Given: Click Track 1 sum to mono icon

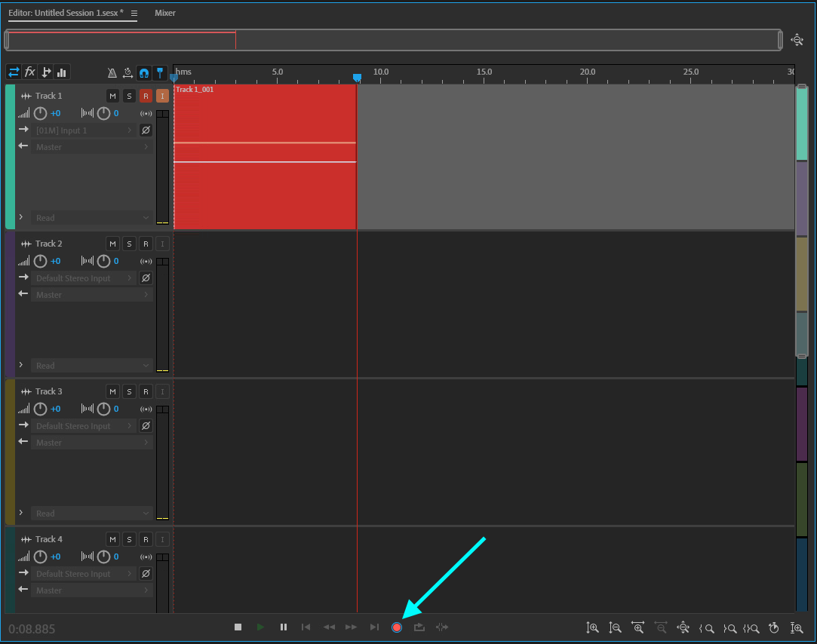Looking at the screenshot, I should [x=146, y=113].
